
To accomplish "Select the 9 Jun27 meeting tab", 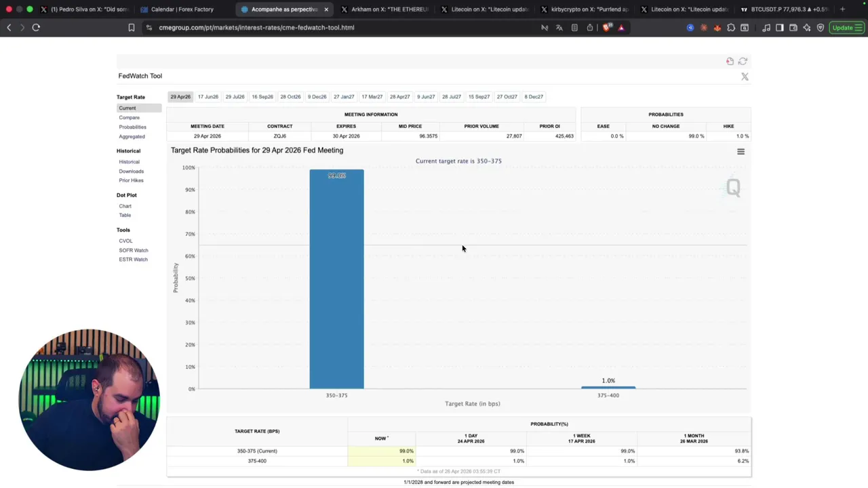I will coord(426,97).
